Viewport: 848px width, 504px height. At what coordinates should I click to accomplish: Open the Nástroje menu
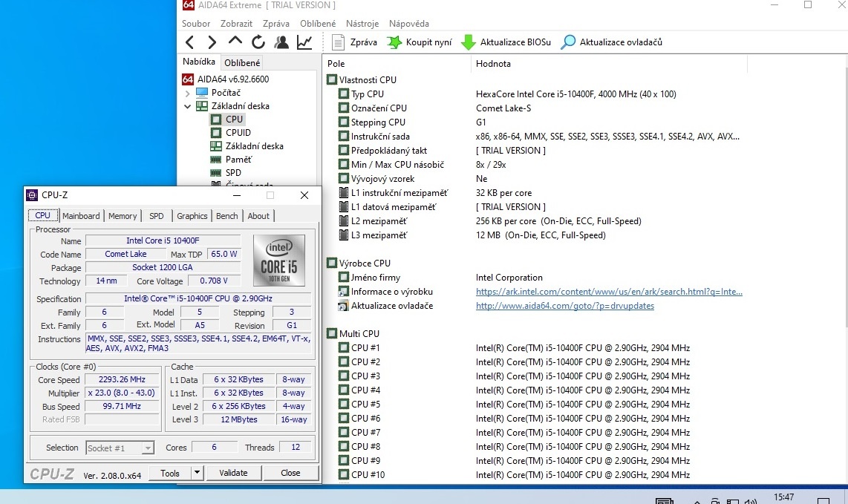click(362, 23)
